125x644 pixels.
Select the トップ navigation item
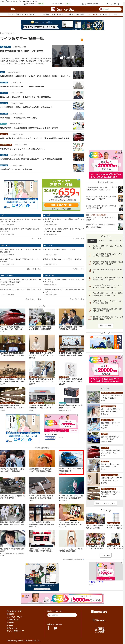click(10, 14)
